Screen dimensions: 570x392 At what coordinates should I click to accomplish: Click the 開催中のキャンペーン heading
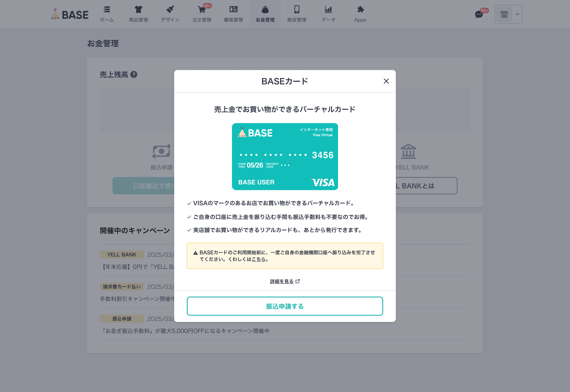coord(135,230)
